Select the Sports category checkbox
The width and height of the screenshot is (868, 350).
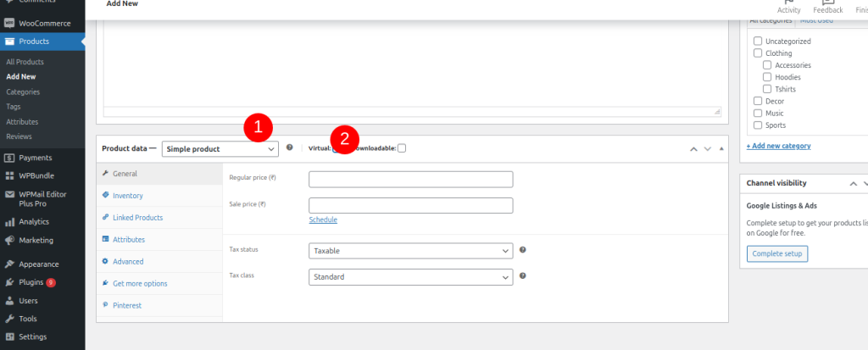point(757,125)
